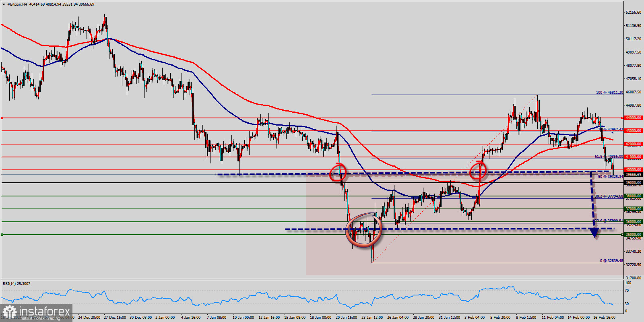Image resolution: width=644 pixels, height=322 pixels.
Task: Click the RSI scale level 30
Action: click(627, 304)
